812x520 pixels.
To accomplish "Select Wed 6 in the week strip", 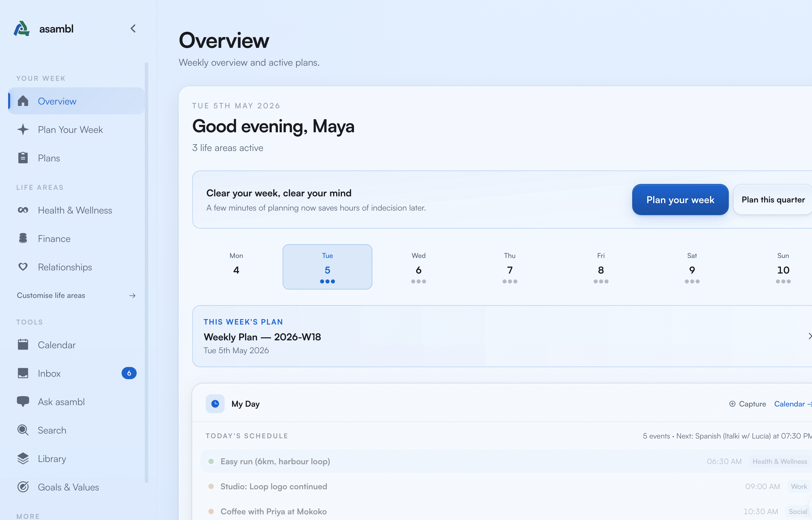I will 418,267.
